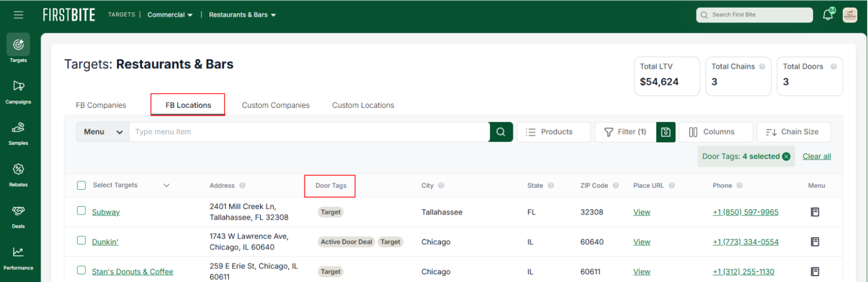Viewport: 868px width, 282px height.
Task: Check the Subway row checkbox
Action: pyautogui.click(x=82, y=211)
